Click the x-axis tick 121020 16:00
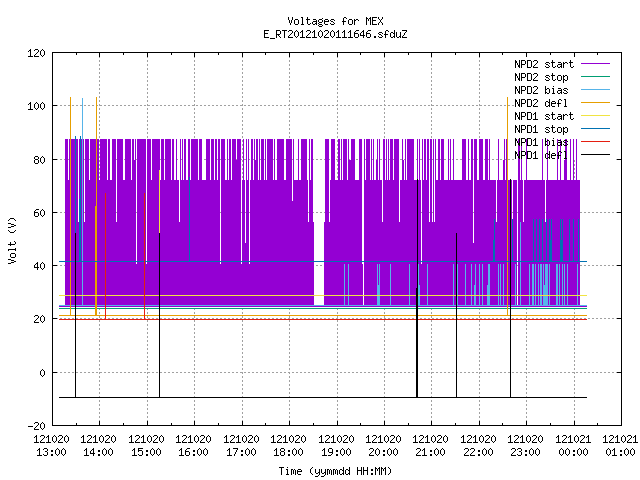This screenshot has height=480, width=640. [x=193, y=446]
